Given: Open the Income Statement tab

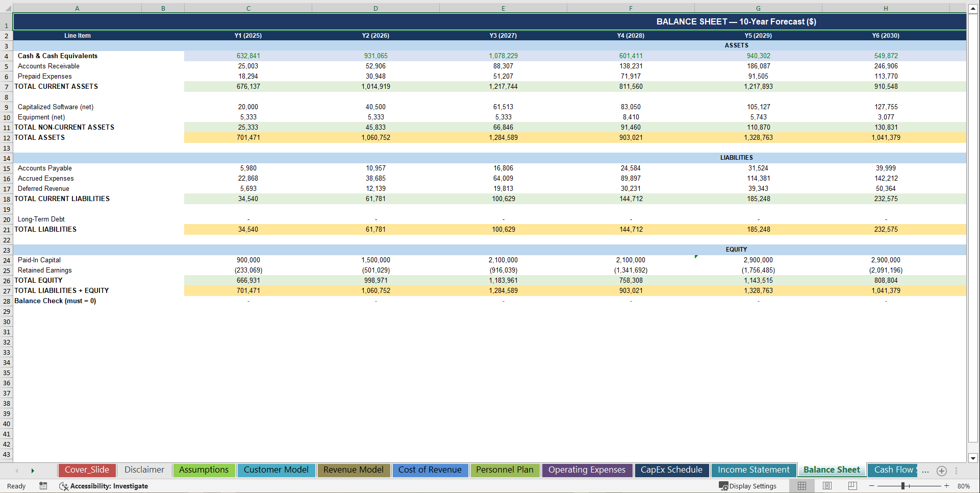Looking at the screenshot, I should pos(753,470).
